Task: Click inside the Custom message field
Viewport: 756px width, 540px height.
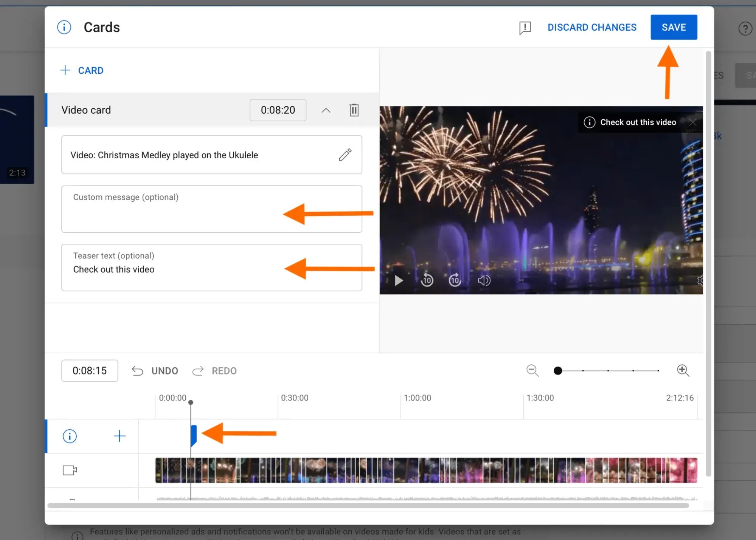Action: pyautogui.click(x=211, y=209)
